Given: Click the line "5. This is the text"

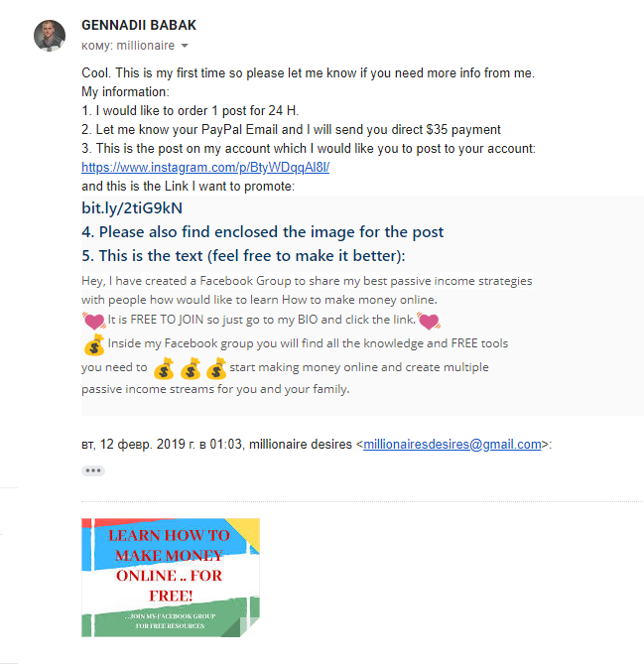Looking at the screenshot, I should (x=243, y=256).
